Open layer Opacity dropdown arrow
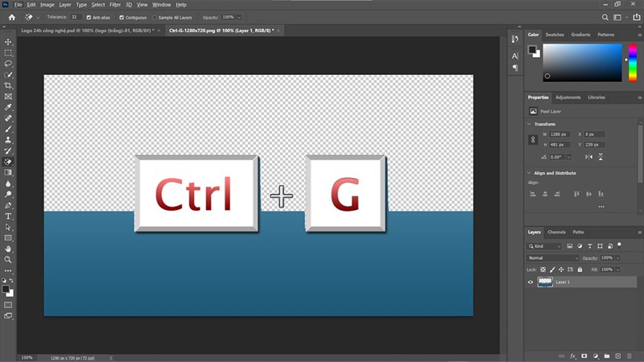 pos(617,258)
